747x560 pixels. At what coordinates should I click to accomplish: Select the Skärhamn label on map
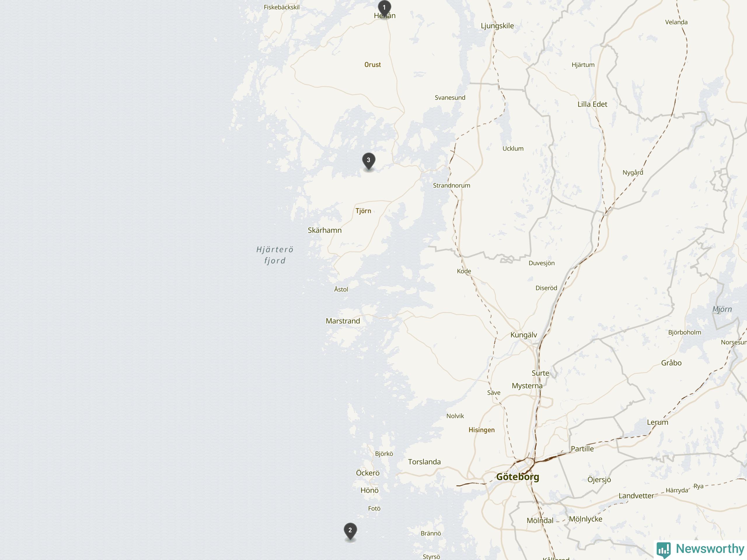324,230
